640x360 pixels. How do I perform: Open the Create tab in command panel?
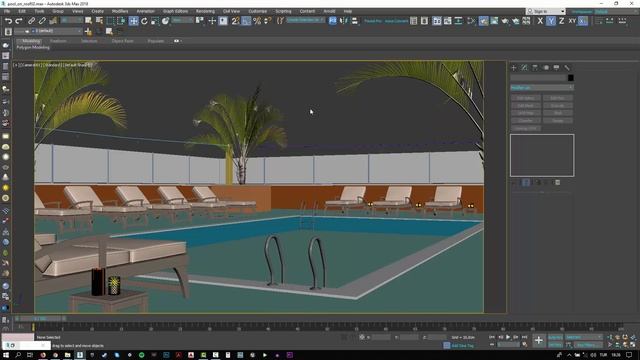coord(513,68)
